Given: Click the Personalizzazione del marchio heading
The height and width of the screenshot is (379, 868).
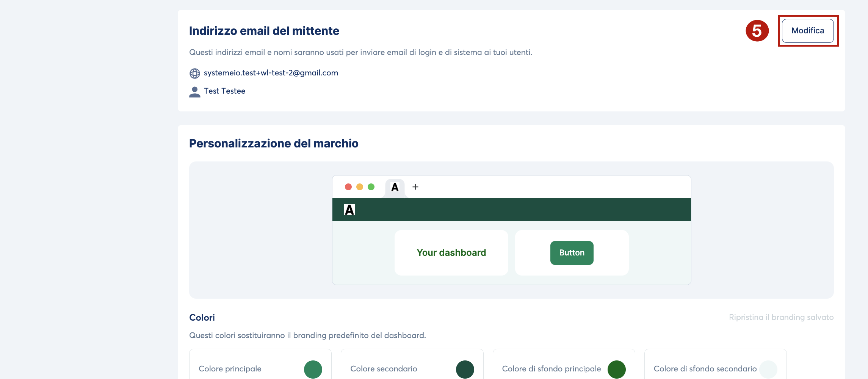Looking at the screenshot, I should (x=274, y=143).
